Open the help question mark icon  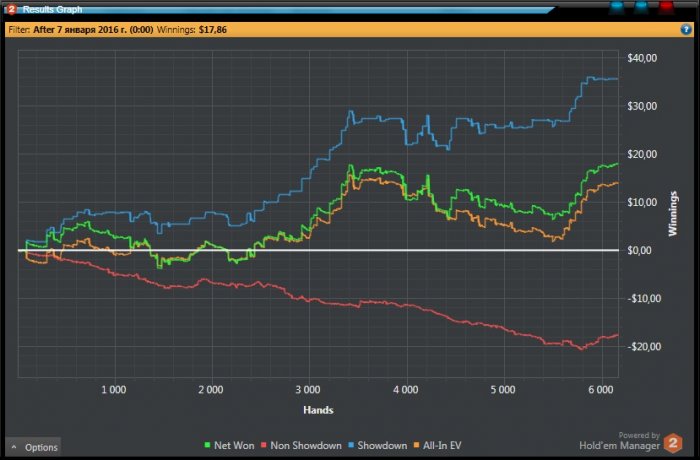[686, 29]
